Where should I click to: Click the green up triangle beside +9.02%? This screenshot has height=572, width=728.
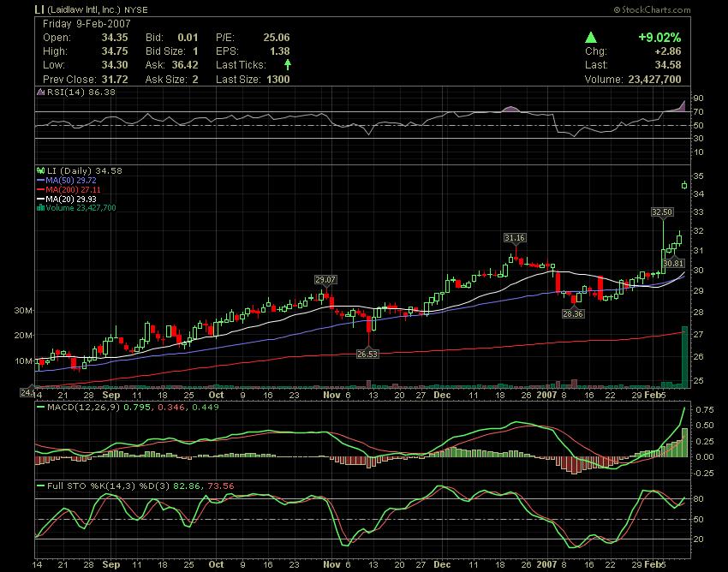point(591,38)
